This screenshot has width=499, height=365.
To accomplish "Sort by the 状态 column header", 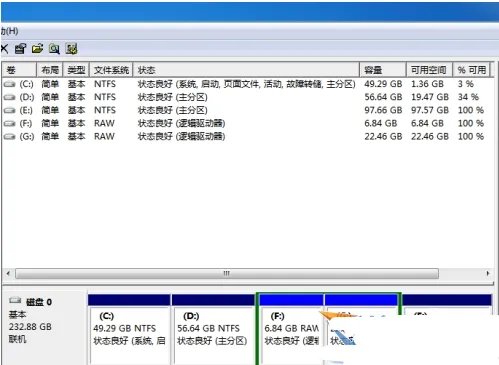I will click(x=246, y=70).
